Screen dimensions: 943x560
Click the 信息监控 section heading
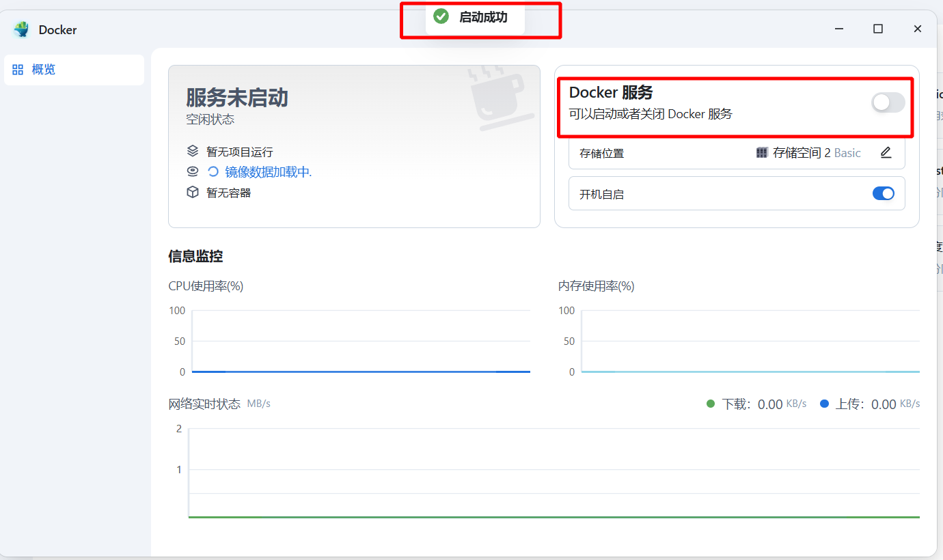(195, 256)
